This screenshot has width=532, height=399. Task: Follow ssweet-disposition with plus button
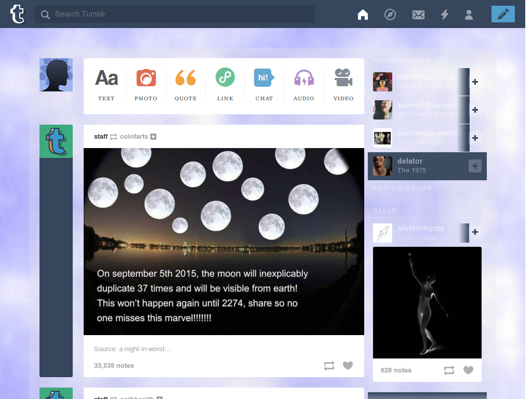click(x=475, y=110)
